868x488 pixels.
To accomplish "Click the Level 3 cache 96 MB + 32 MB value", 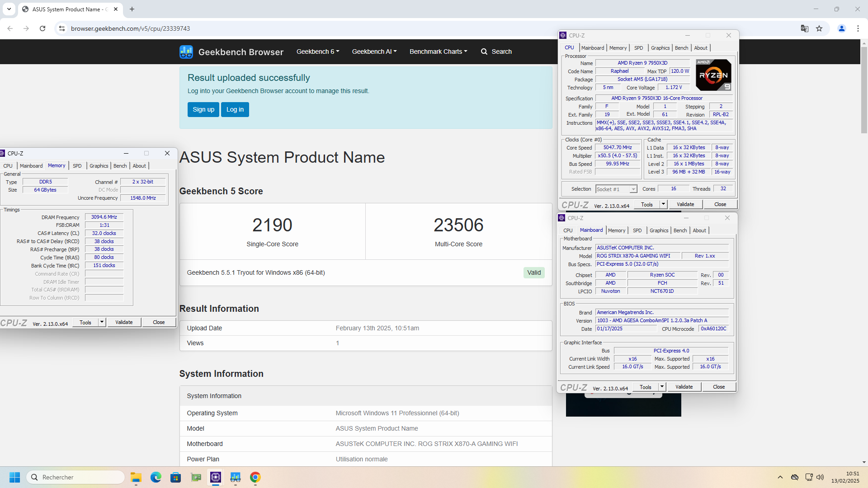I will (689, 172).
